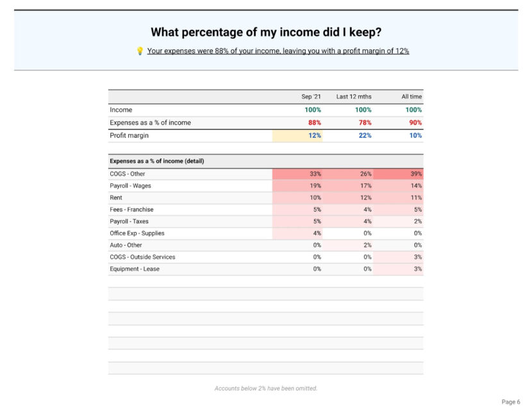The height and width of the screenshot is (411, 532).
Task: Select the Sep '21 column header
Action: (311, 97)
